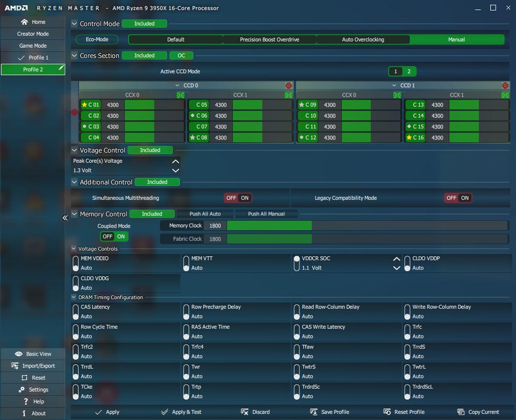The image size is (516, 420).
Task: Select Precision Boost Overdrive mode
Action: 269,39
